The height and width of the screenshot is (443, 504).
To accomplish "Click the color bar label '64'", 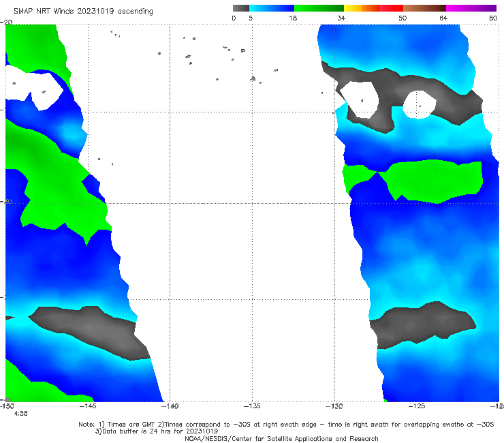I will (x=443, y=18).
